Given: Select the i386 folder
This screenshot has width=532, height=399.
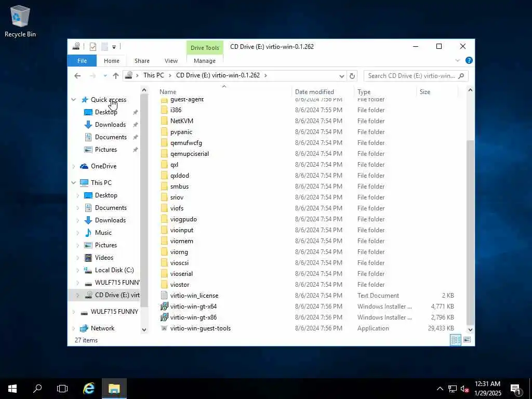Looking at the screenshot, I should [x=176, y=110].
